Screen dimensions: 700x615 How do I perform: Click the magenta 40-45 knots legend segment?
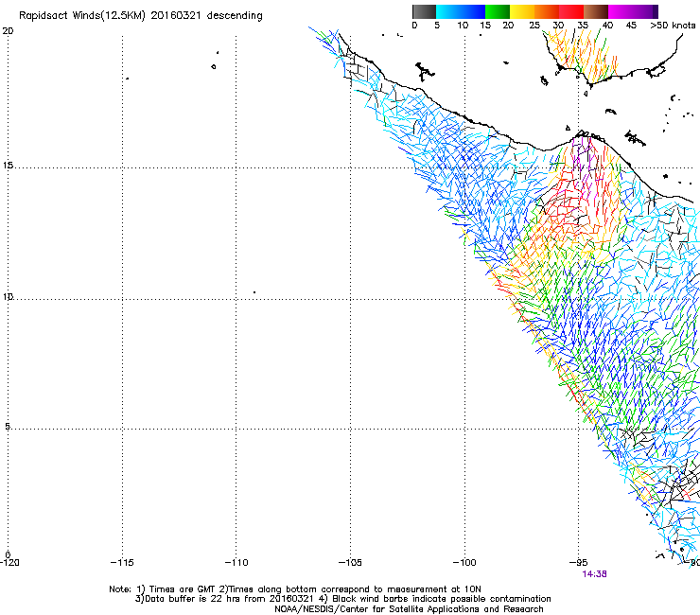tap(621, 11)
